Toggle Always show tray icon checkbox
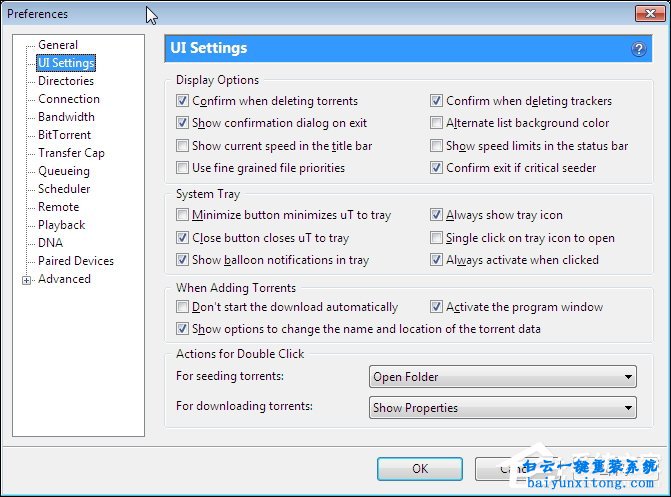The height and width of the screenshot is (497, 671). tap(437, 215)
